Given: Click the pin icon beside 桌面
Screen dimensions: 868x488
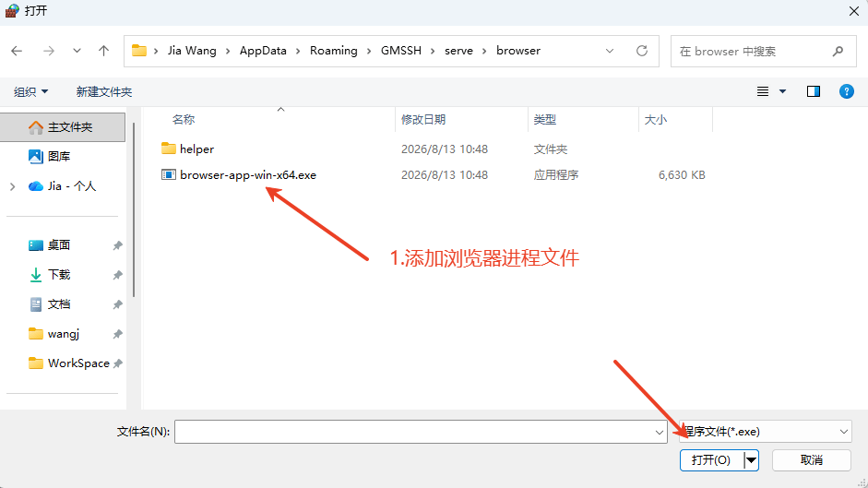Looking at the screenshot, I should click(x=117, y=245).
